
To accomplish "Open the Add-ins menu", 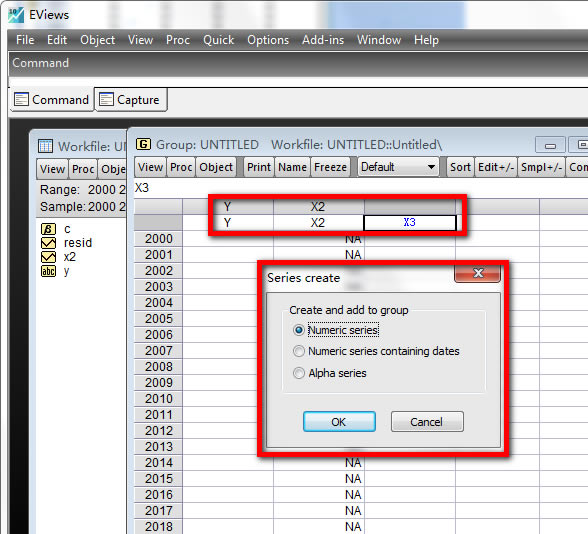I will [323, 40].
